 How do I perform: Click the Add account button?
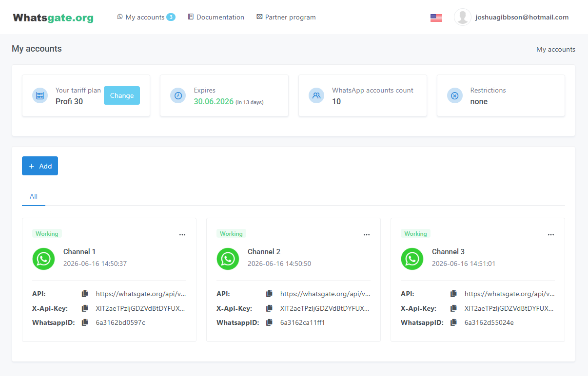click(x=40, y=166)
